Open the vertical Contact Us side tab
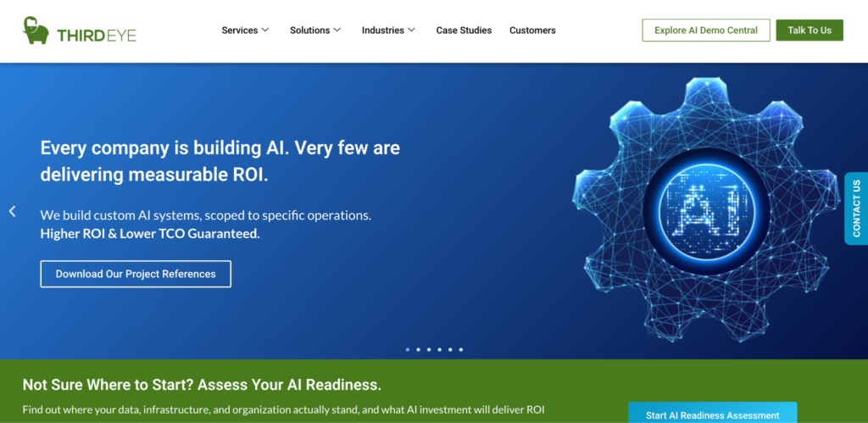The height and width of the screenshot is (423, 868). click(856, 209)
